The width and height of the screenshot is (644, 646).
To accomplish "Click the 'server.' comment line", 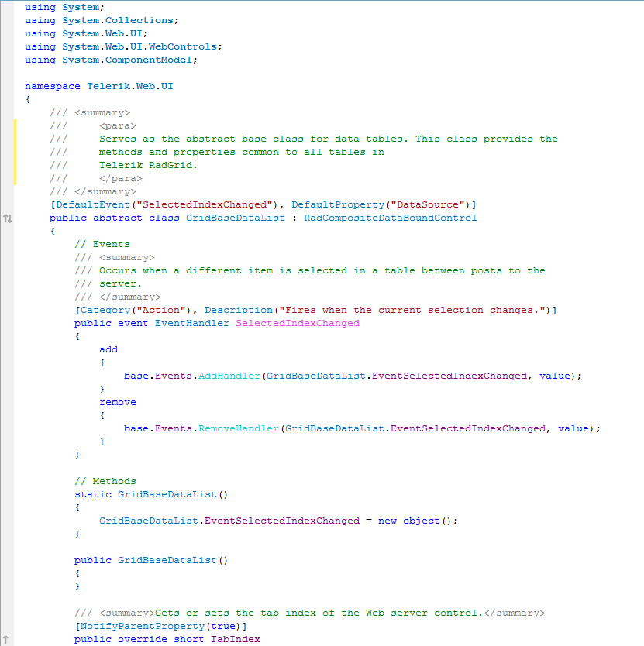I will 120,284.
